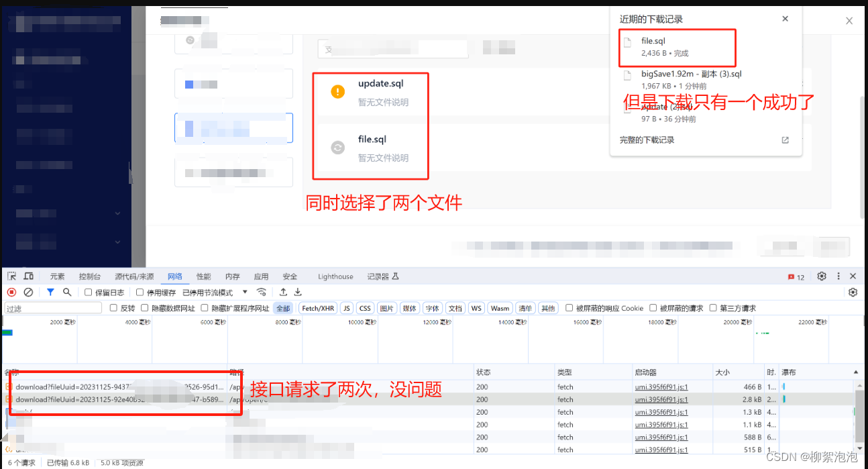Viewport: 868px width, 469px height.
Task: Close the DevTools panel
Action: 853,276
